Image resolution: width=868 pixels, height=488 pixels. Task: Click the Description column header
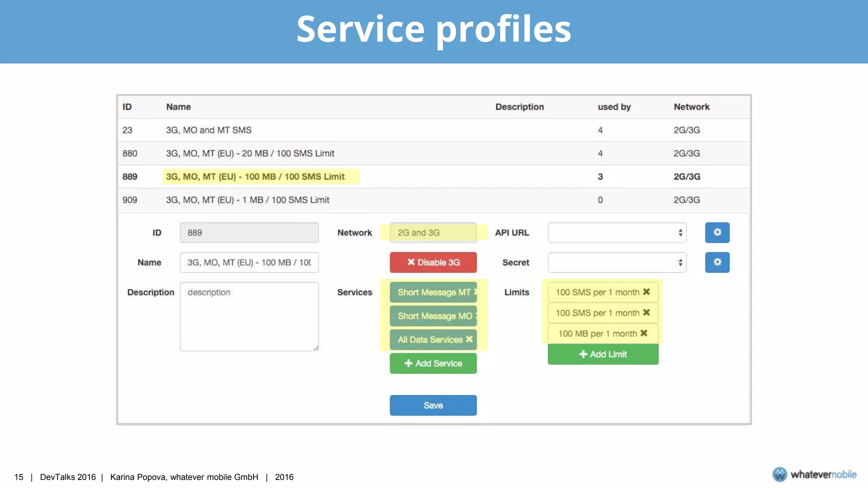[x=520, y=107]
